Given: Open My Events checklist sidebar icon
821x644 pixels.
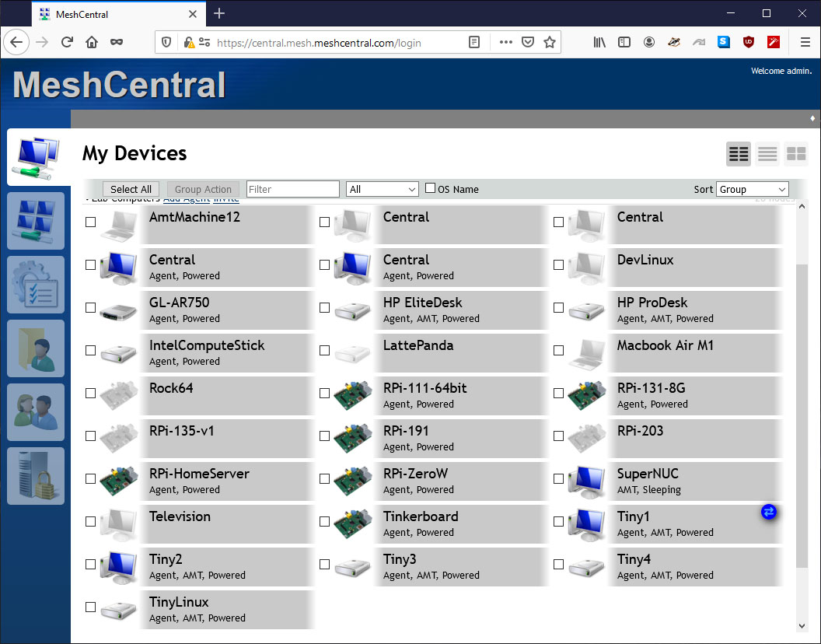Looking at the screenshot, I should pyautogui.click(x=36, y=285).
